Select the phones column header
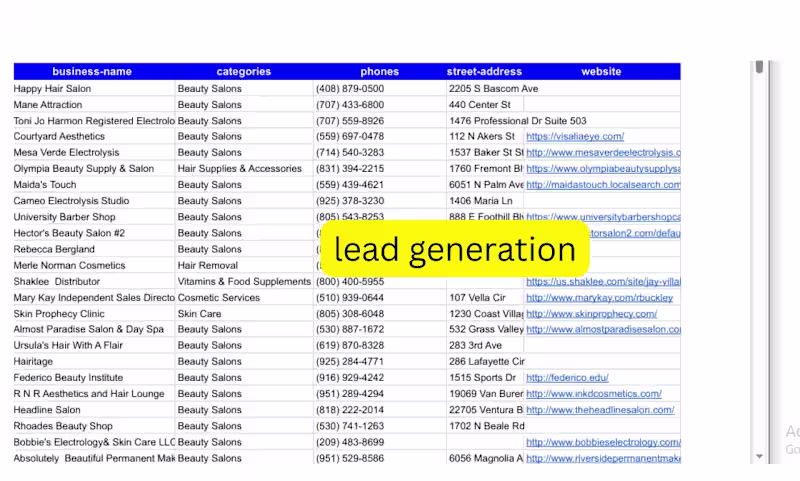 (x=380, y=71)
